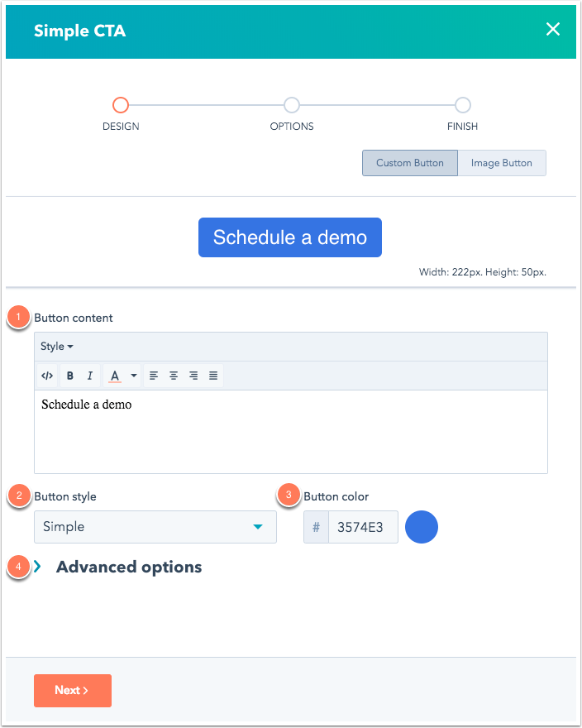Align the button text right
Viewport: 582px width, 728px height.
pyautogui.click(x=193, y=375)
